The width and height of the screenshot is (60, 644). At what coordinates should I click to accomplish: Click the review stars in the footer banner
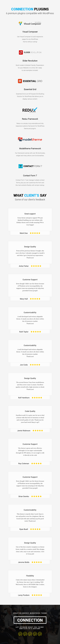click(x=30, y=634)
